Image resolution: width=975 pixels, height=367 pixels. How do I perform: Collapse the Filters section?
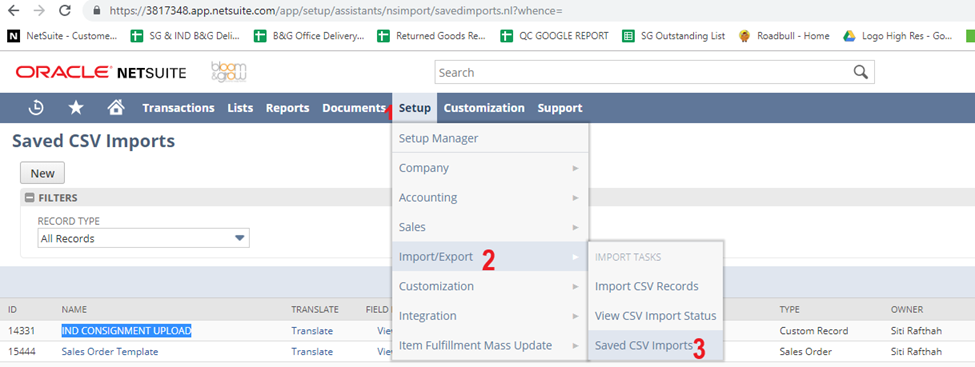coord(29,198)
